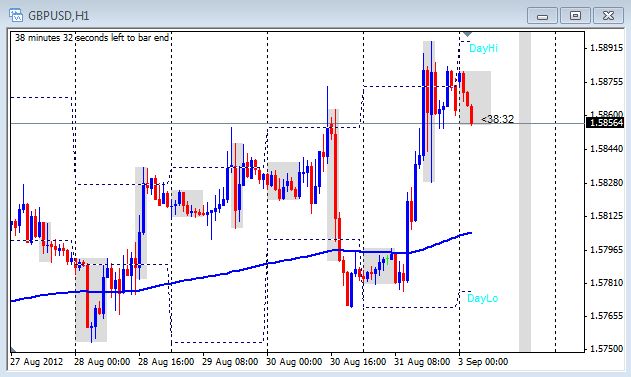Click the 1.58440 price scale value
The width and height of the screenshot is (631, 377).
(606, 149)
